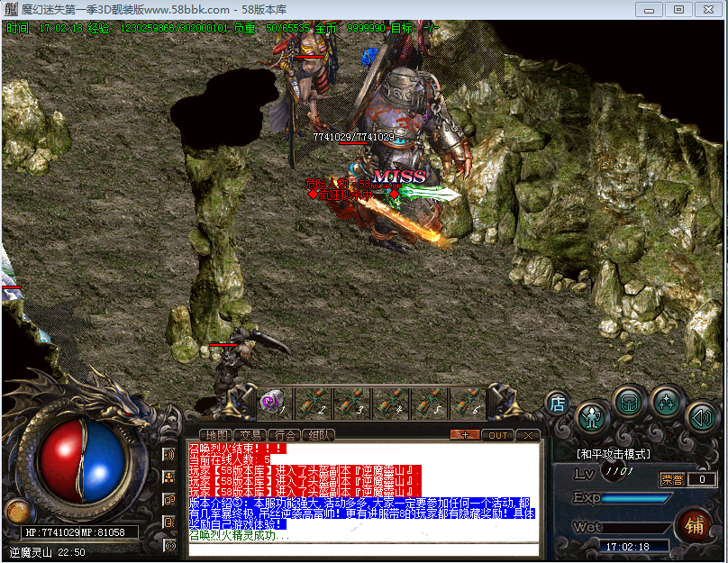Click the overlapping-windows chat icon
Viewport: 728px width, 563px height.
point(169,500)
